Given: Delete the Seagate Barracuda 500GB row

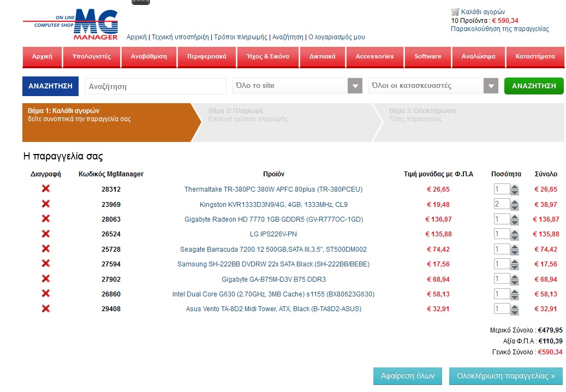Looking at the screenshot, I should coord(46,249).
